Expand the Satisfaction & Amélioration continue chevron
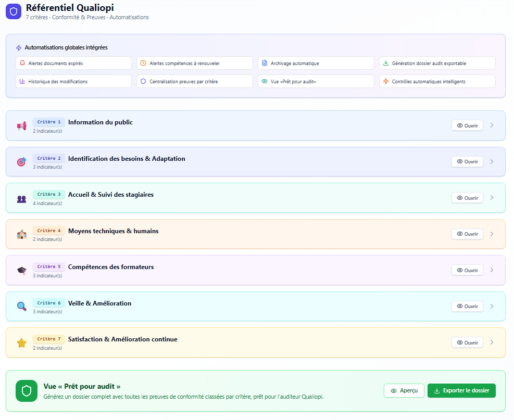This screenshot has width=514, height=420. tap(492, 342)
